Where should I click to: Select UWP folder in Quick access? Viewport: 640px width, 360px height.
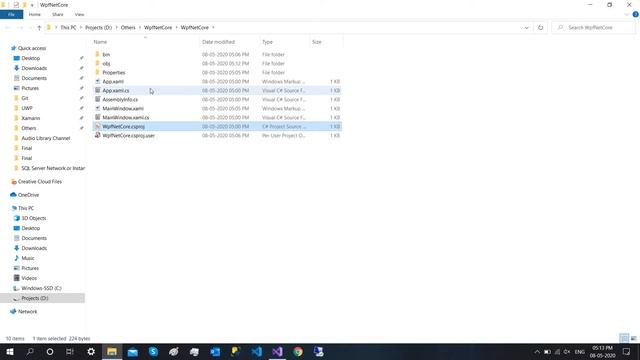click(27, 108)
